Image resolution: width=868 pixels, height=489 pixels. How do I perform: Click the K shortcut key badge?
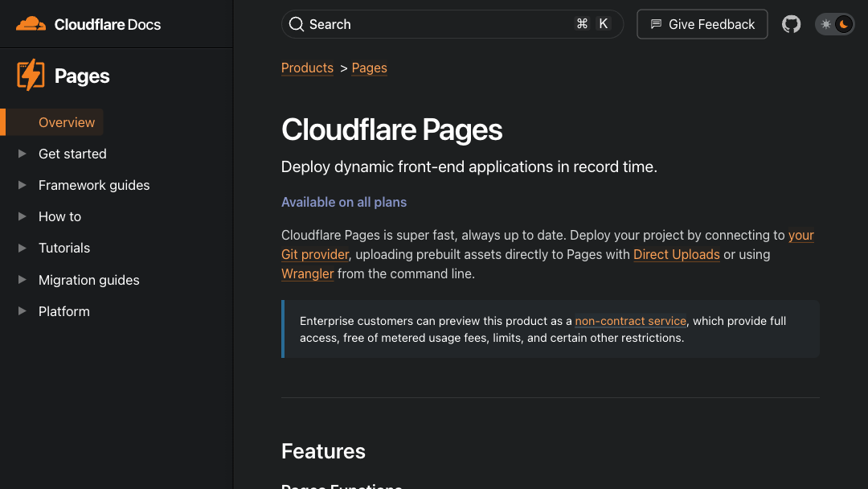(x=604, y=24)
